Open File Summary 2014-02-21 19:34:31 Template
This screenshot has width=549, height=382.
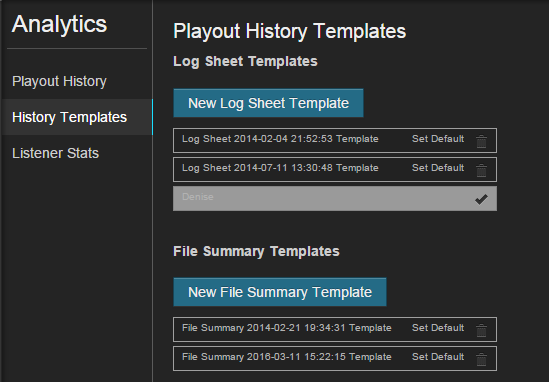click(287, 328)
